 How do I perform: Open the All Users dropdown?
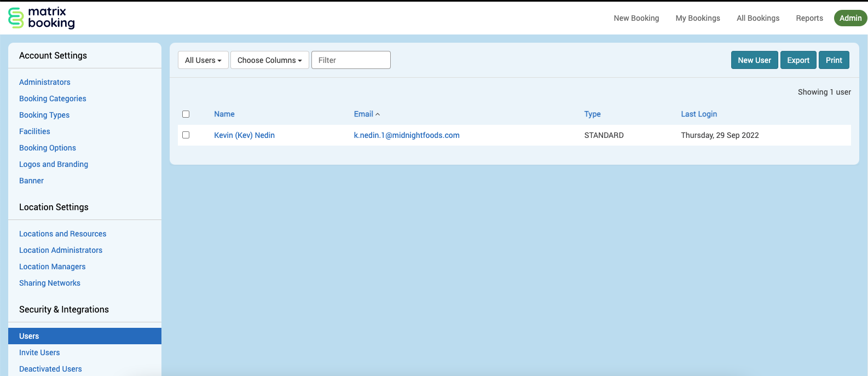click(203, 60)
